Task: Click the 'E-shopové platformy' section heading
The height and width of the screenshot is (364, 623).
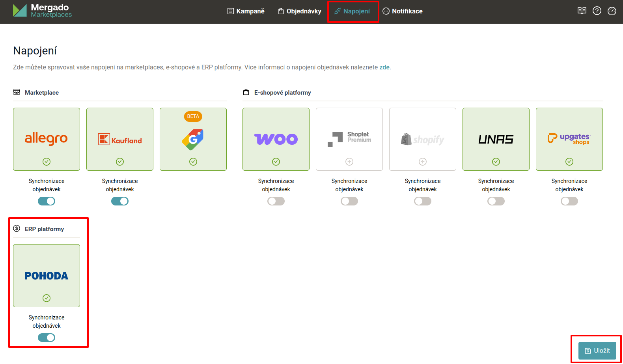Action: click(x=283, y=93)
